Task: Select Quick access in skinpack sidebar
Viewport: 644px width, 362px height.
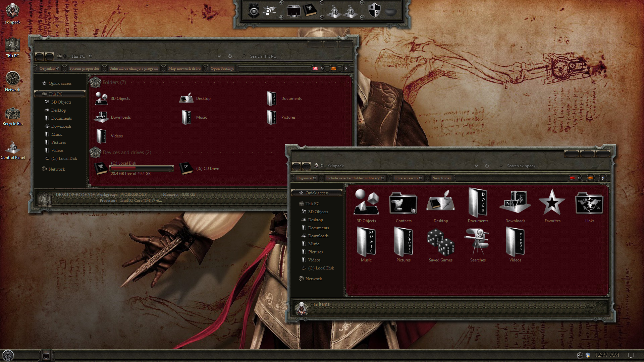Action: click(317, 193)
